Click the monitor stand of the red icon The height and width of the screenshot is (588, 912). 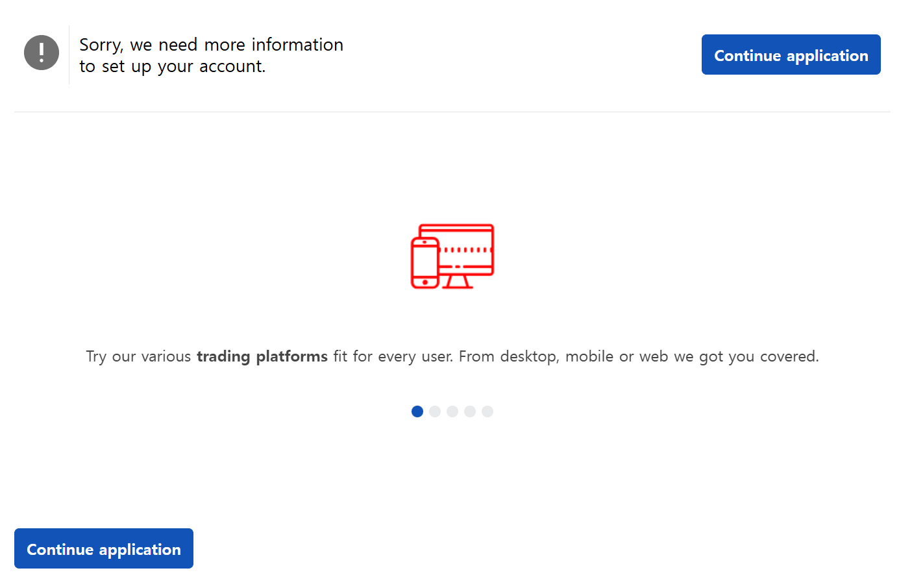click(458, 282)
